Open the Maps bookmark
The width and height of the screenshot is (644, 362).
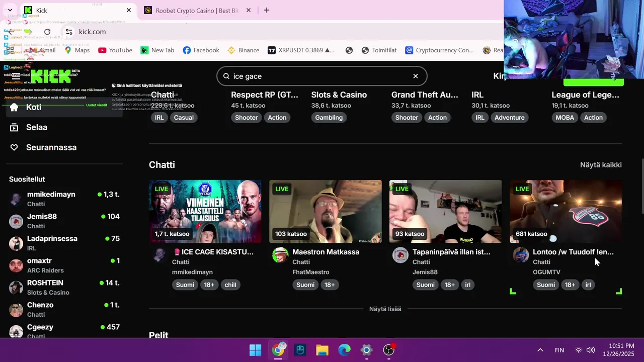click(77, 50)
